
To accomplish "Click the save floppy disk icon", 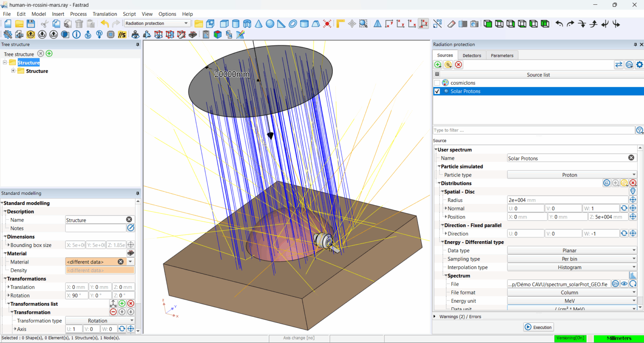I will [30, 24].
